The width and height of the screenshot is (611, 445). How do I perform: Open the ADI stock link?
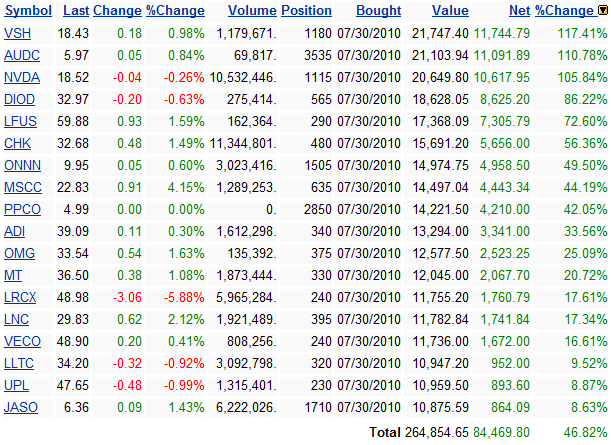click(14, 231)
